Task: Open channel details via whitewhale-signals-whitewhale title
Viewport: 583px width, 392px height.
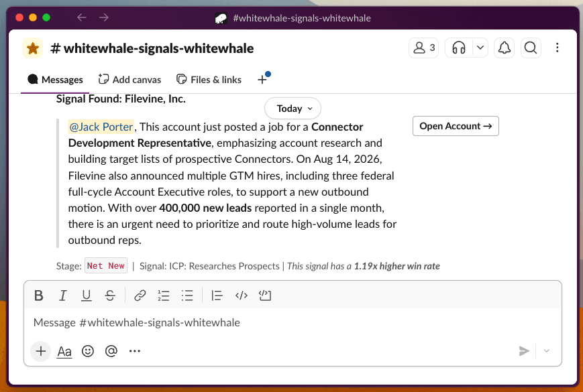Action: click(152, 48)
